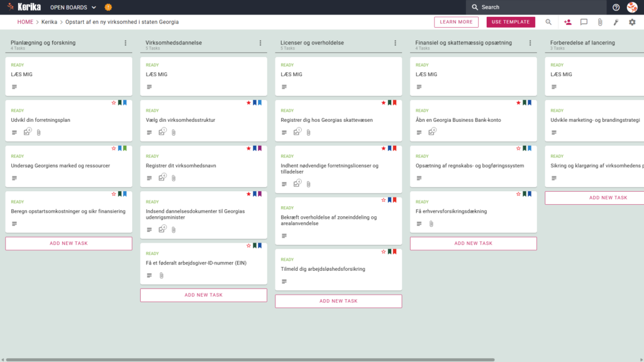This screenshot has height=362, width=644.
Task: Add new task in Licenser og overholdelse
Action: (338, 301)
